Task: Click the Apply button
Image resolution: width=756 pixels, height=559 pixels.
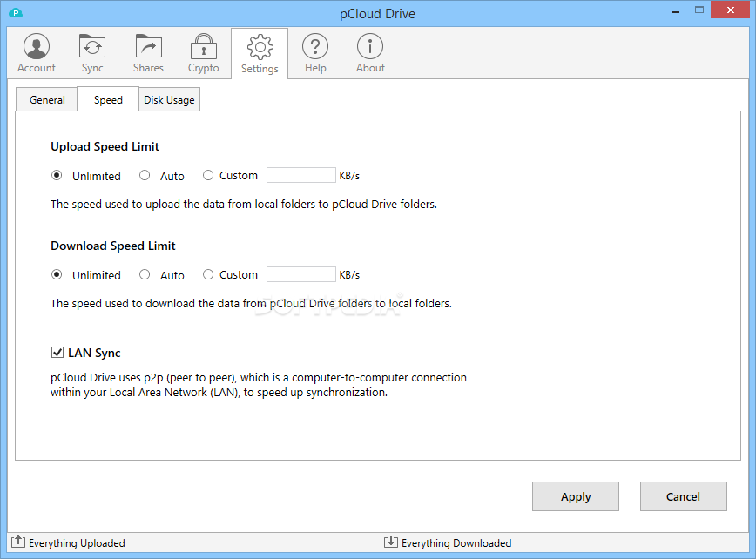Action: pos(576,496)
